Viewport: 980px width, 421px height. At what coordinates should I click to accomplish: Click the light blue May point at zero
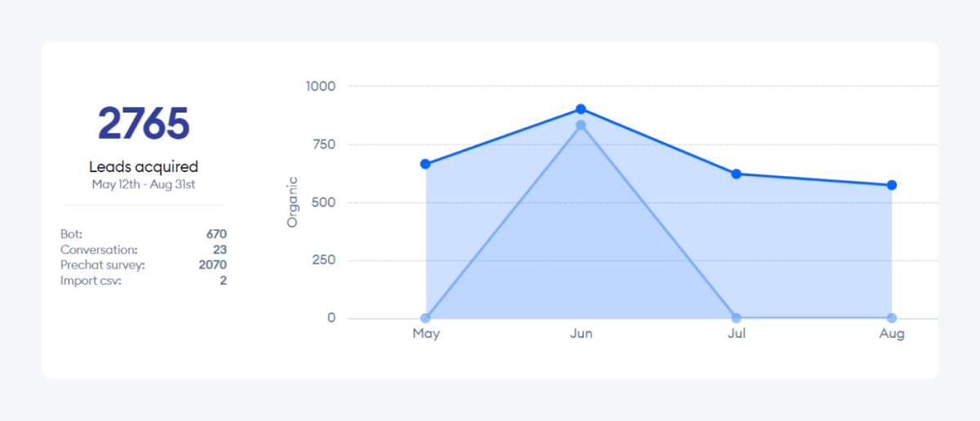point(425,318)
